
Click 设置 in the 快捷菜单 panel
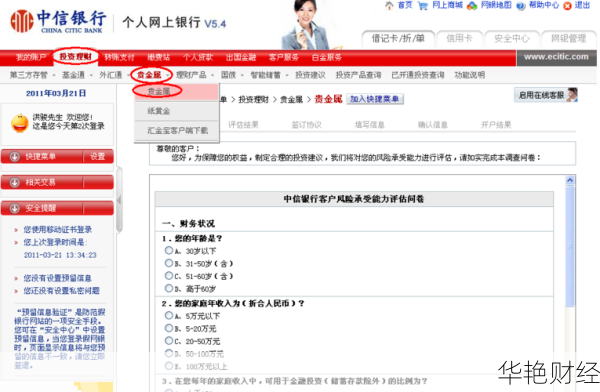[x=98, y=157]
